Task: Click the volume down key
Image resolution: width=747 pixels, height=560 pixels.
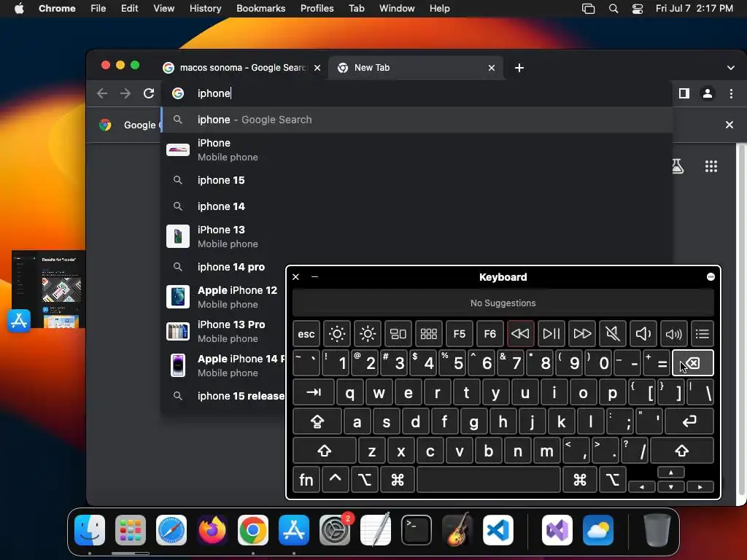Action: [643, 334]
